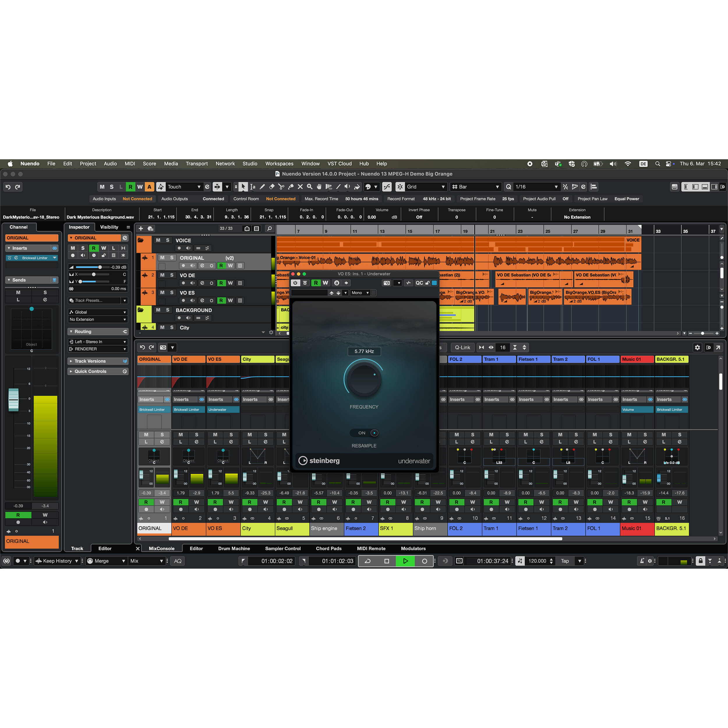Expand the Quick Controls inspector section

[x=91, y=371]
